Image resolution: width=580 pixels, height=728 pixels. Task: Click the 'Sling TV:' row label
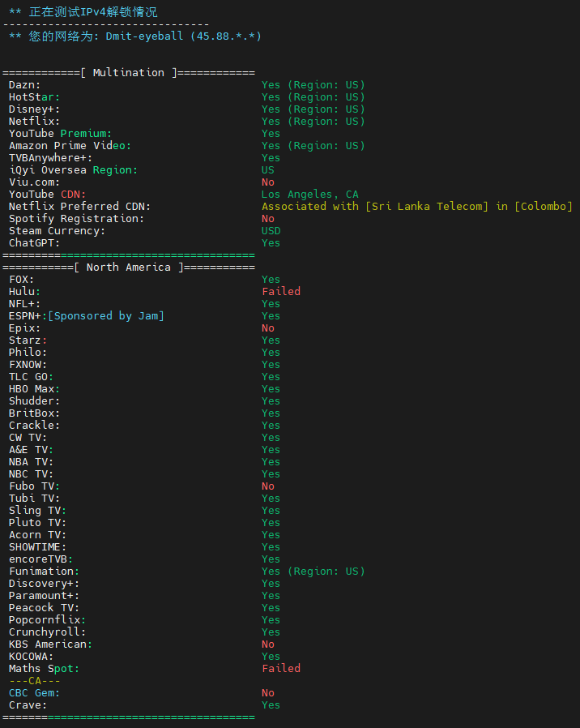click(37, 511)
